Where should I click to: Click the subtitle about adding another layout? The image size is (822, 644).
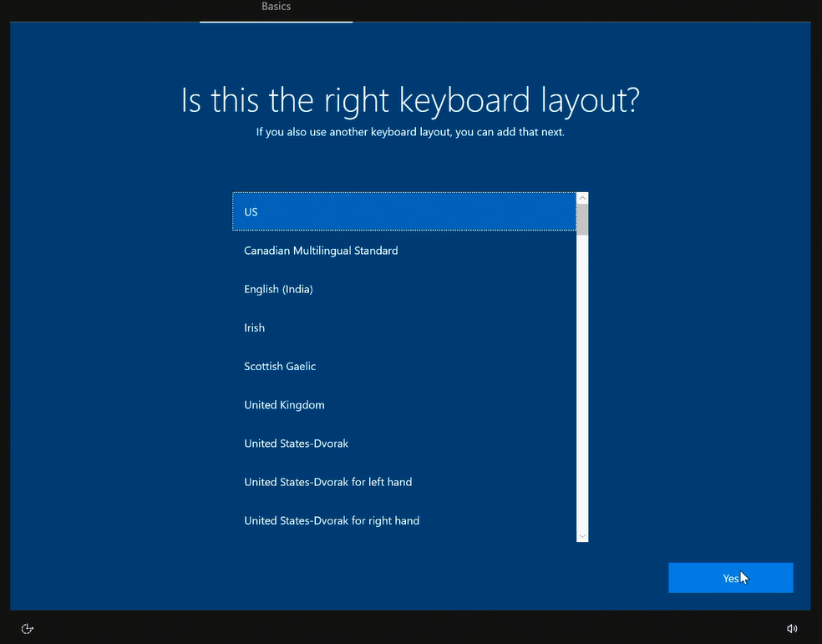[410, 132]
